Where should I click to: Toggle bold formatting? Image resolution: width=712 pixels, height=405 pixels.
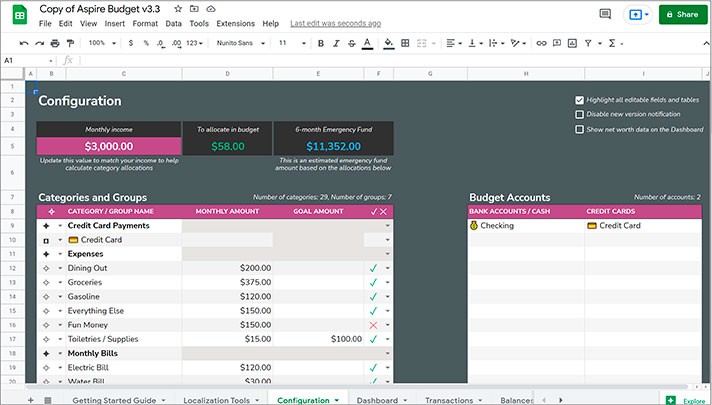pos(321,43)
